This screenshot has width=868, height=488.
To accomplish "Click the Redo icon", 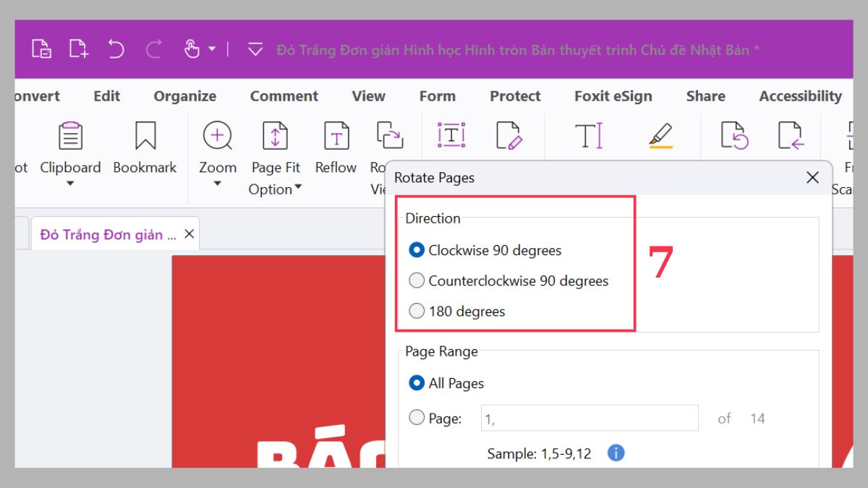I will (153, 48).
